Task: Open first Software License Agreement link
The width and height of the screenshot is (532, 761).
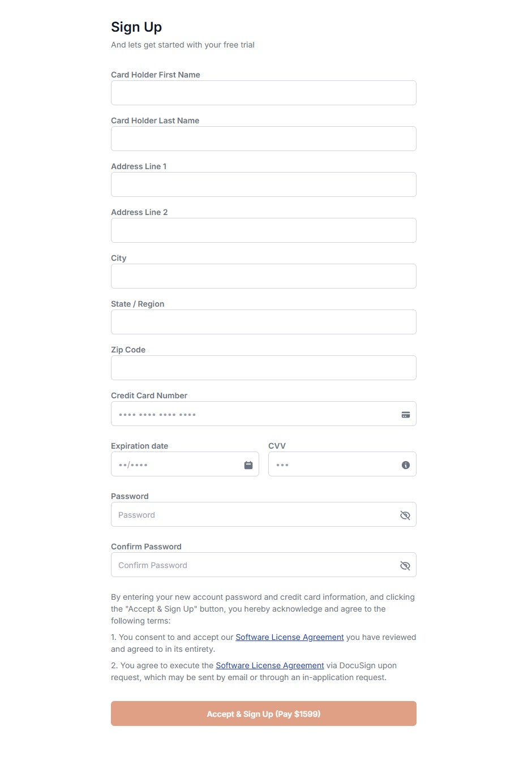Action: pos(290,637)
